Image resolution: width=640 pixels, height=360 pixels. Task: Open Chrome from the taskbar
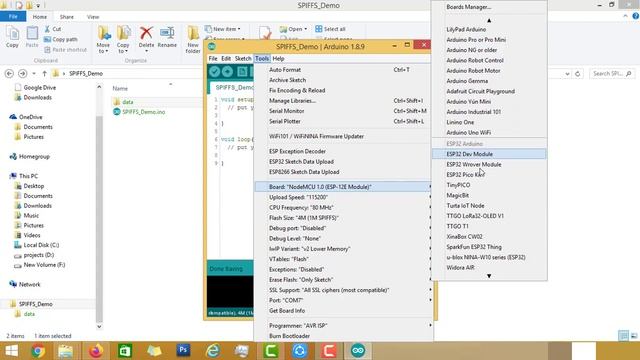[38, 351]
